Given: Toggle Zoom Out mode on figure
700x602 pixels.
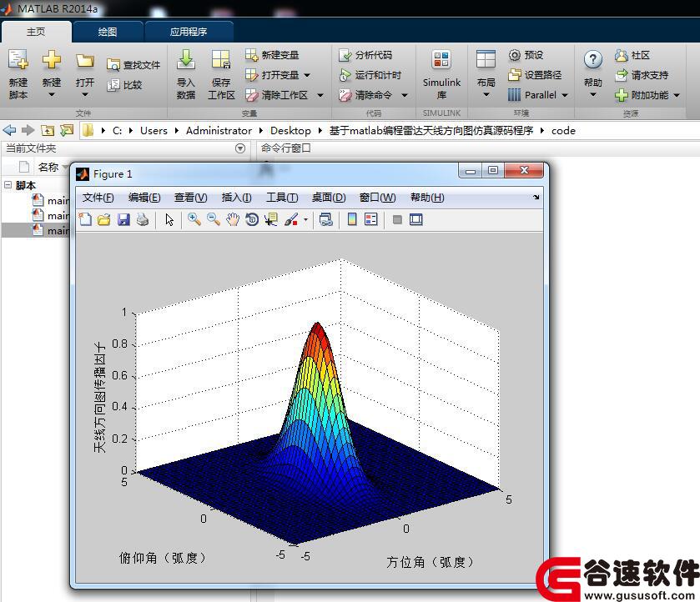Looking at the screenshot, I should (214, 219).
